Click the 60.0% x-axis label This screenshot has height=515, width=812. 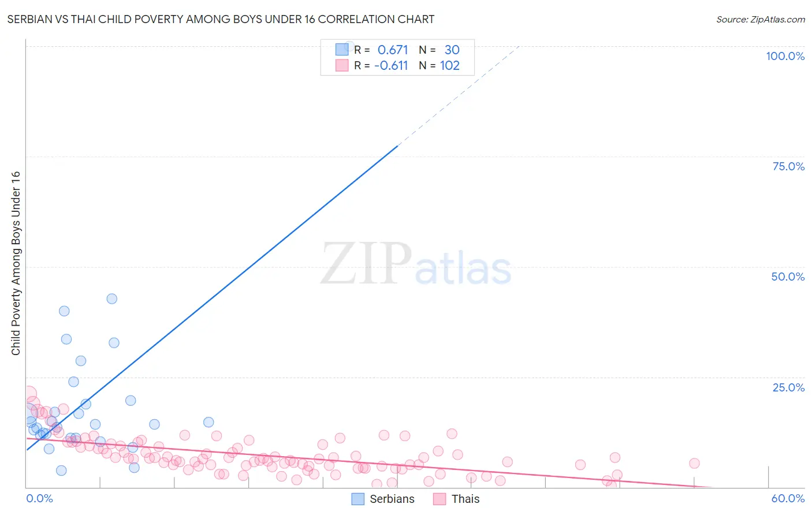tap(788, 498)
